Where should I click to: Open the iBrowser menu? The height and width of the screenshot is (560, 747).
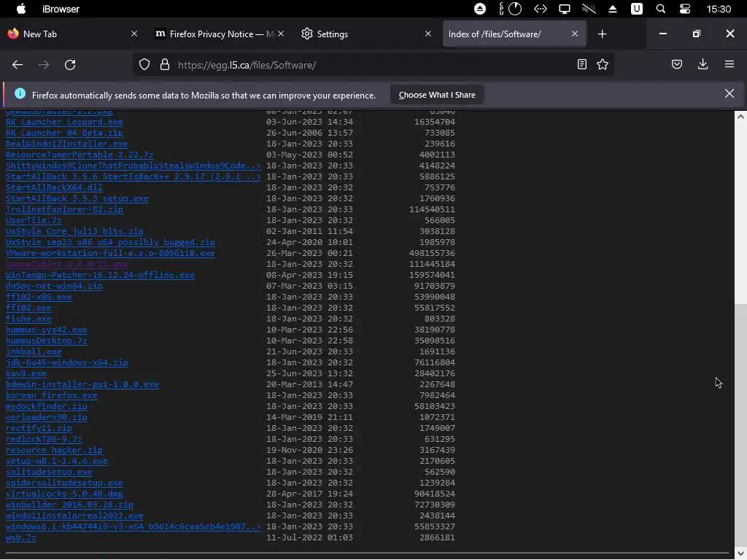[61, 9]
